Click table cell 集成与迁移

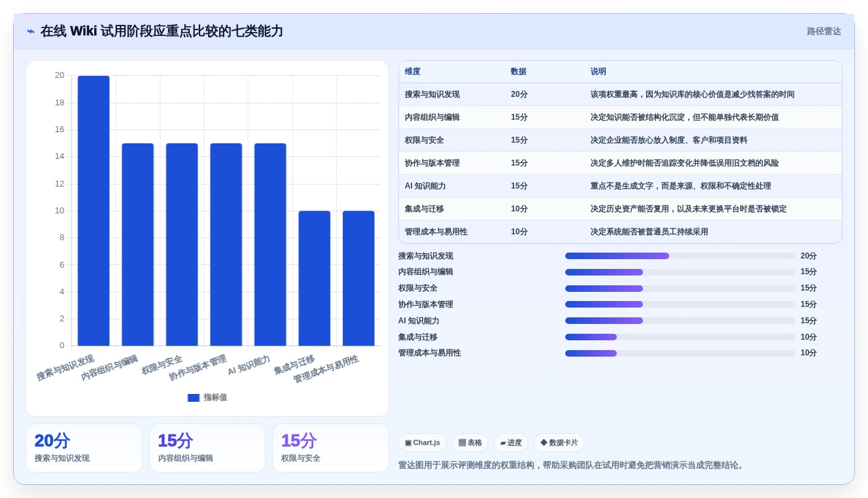(425, 209)
